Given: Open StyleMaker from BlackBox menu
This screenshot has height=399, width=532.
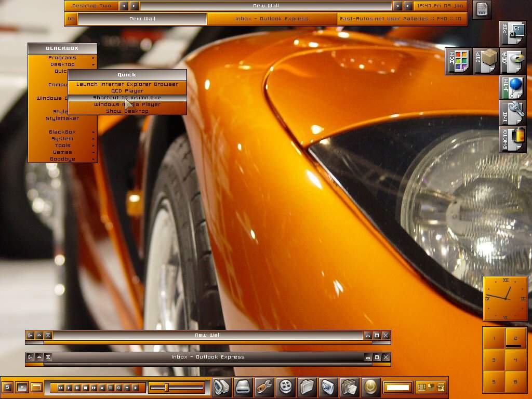Looking at the screenshot, I should click(x=62, y=118).
